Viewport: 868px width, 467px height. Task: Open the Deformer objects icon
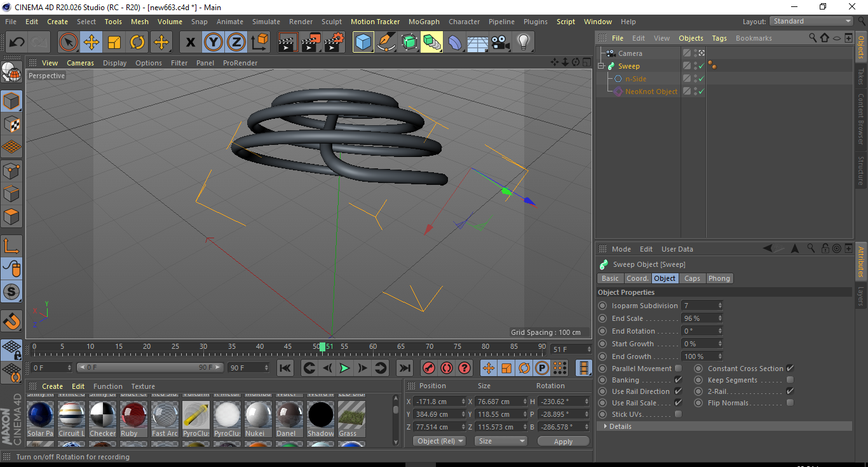(455, 43)
